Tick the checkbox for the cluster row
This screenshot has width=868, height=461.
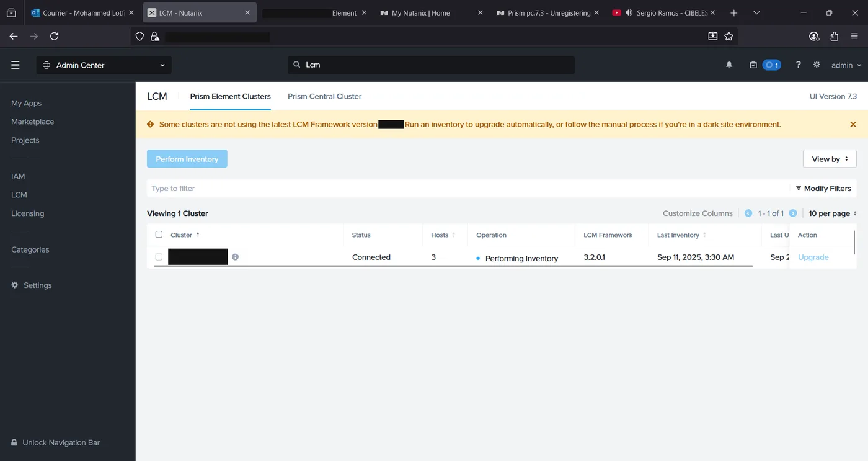[x=159, y=257]
